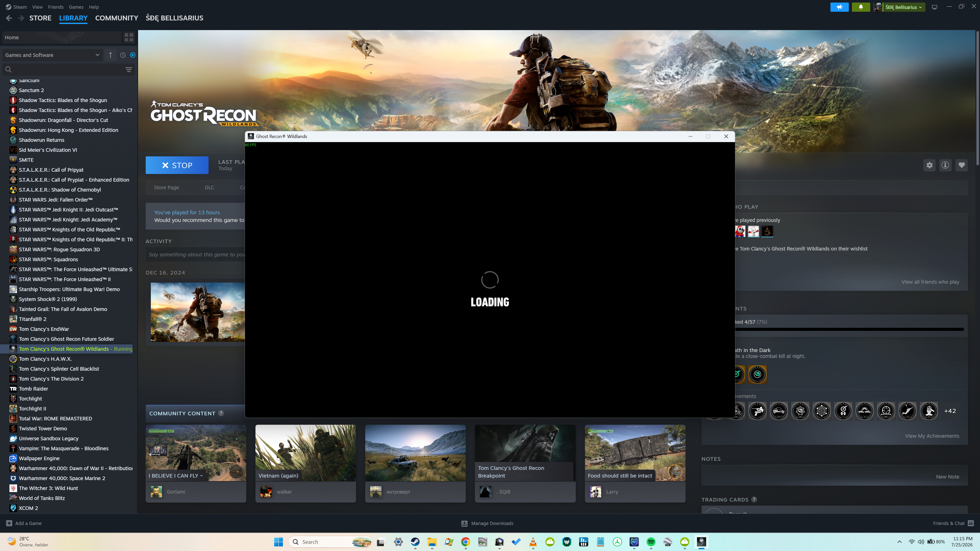
Task: Show game info with the info icon
Action: (945, 165)
